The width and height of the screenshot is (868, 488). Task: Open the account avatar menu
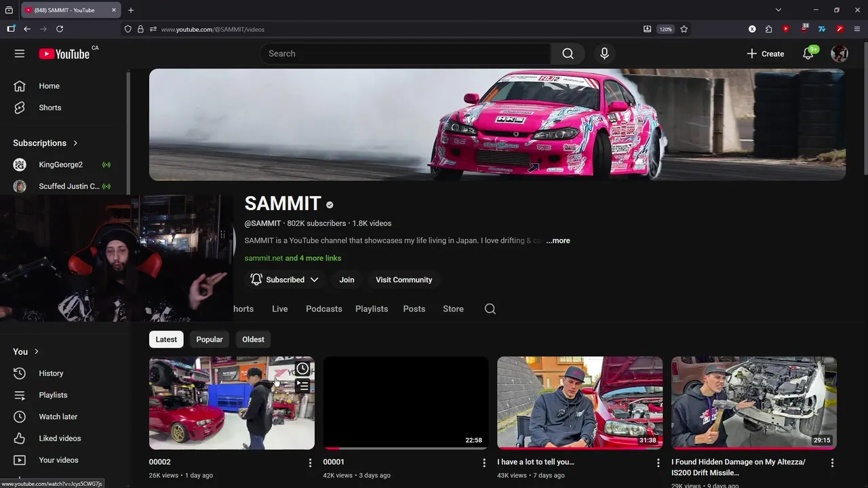click(840, 54)
